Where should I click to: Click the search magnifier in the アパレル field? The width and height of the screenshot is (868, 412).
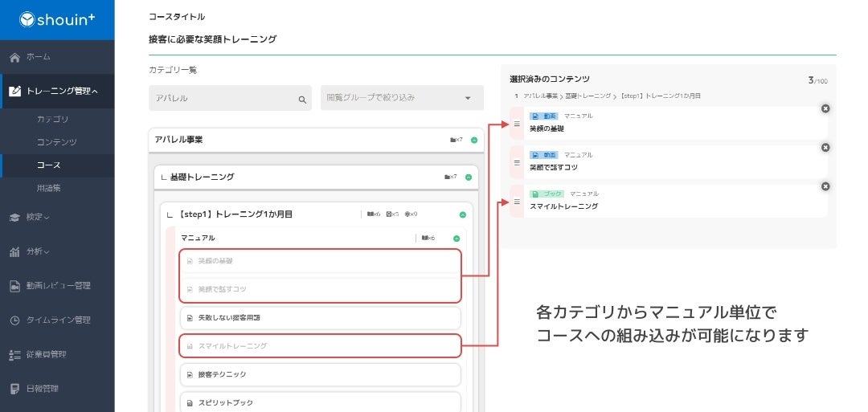(x=302, y=100)
